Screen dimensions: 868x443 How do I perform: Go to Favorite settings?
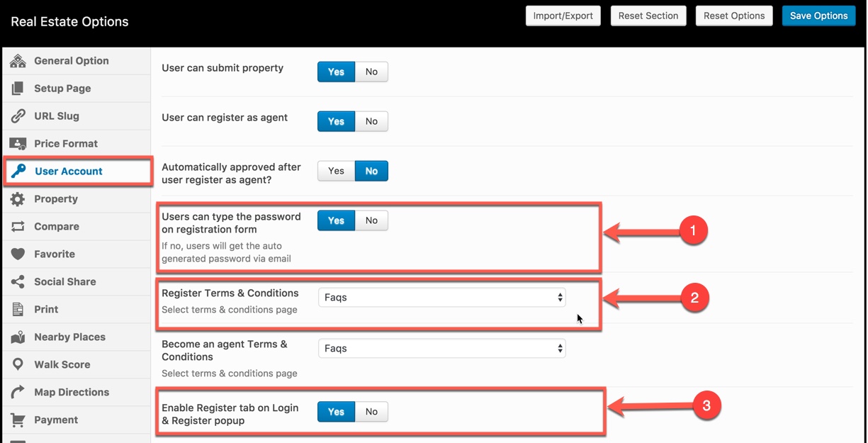tap(77, 254)
